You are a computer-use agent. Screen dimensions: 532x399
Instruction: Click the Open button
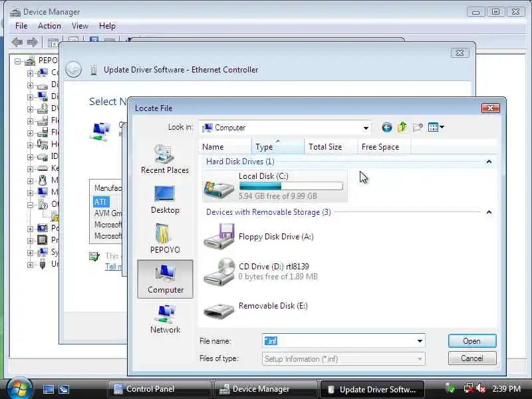472,341
